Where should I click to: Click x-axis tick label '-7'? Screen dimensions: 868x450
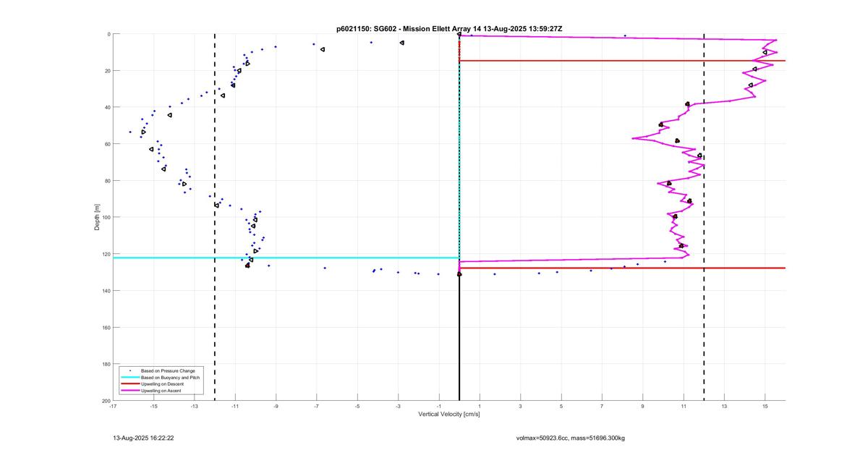click(316, 407)
